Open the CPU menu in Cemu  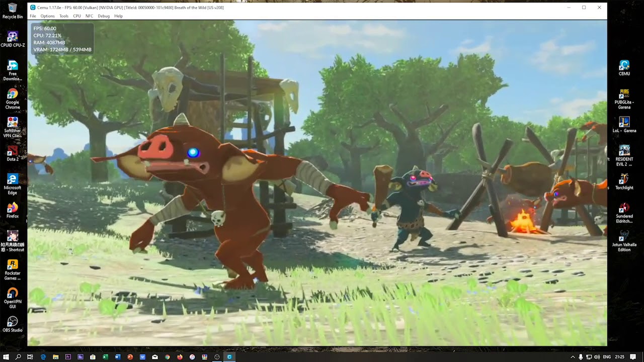click(x=77, y=16)
